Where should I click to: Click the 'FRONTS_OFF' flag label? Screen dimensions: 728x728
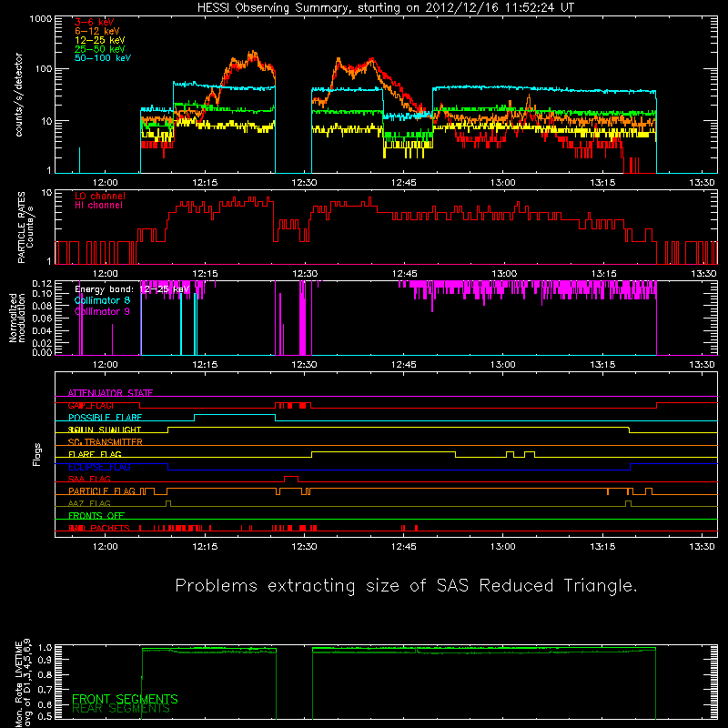(96, 516)
